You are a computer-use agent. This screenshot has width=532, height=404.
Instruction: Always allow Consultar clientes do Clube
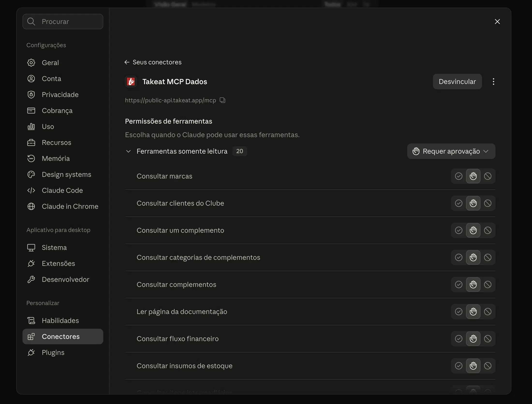click(x=458, y=203)
